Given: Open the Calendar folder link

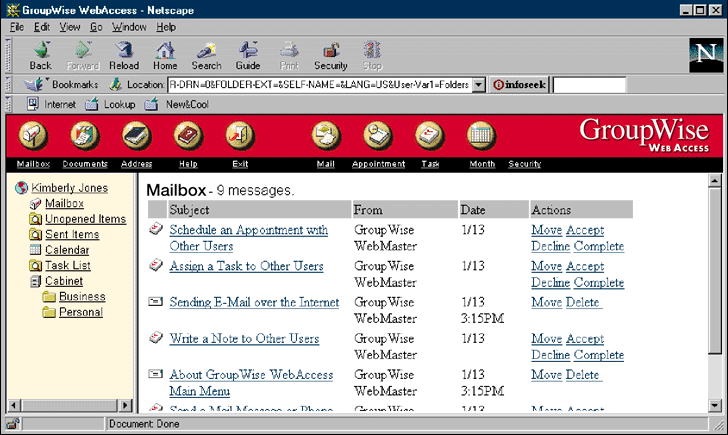Looking at the screenshot, I should click(x=67, y=250).
